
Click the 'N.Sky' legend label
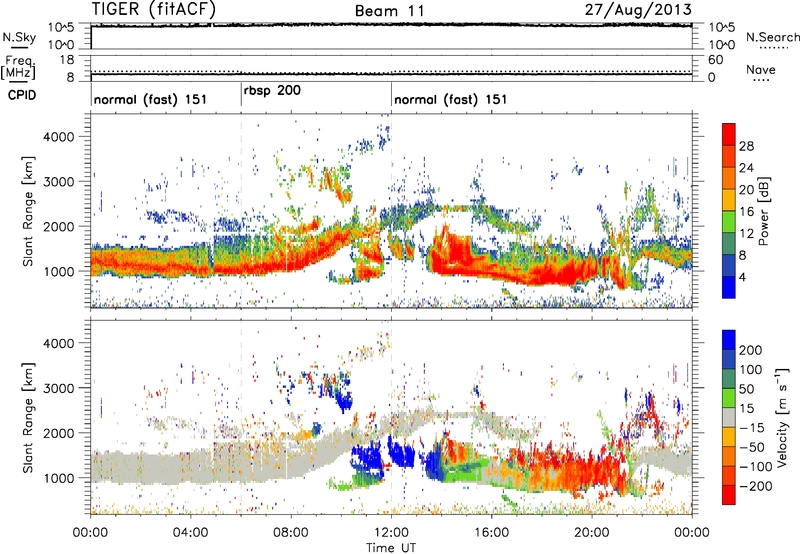coord(19,37)
